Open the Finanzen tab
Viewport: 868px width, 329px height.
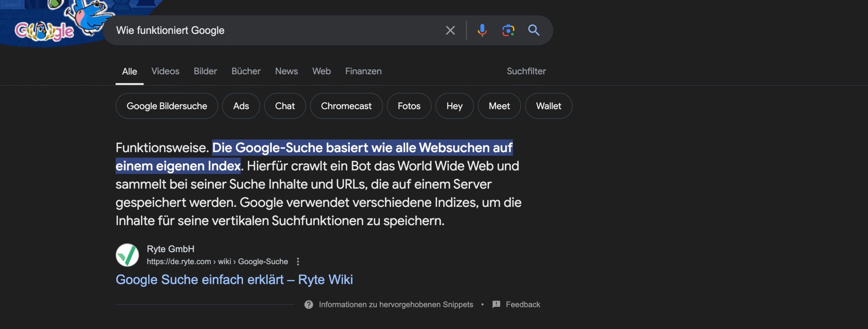pyautogui.click(x=363, y=71)
